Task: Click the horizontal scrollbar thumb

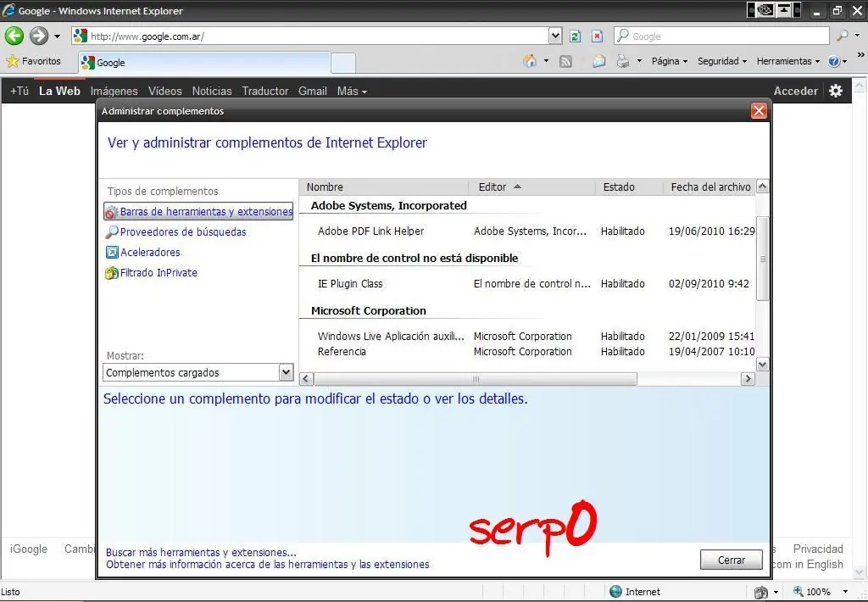Action: click(476, 379)
